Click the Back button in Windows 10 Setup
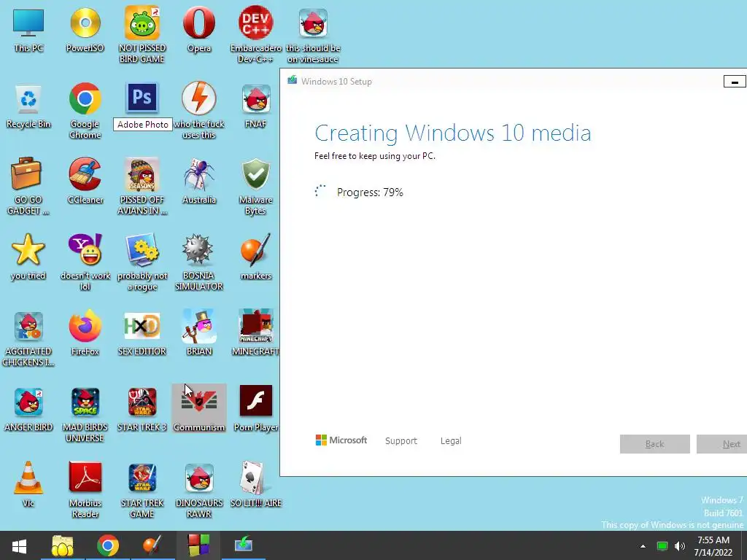The image size is (747, 560). pos(654,444)
